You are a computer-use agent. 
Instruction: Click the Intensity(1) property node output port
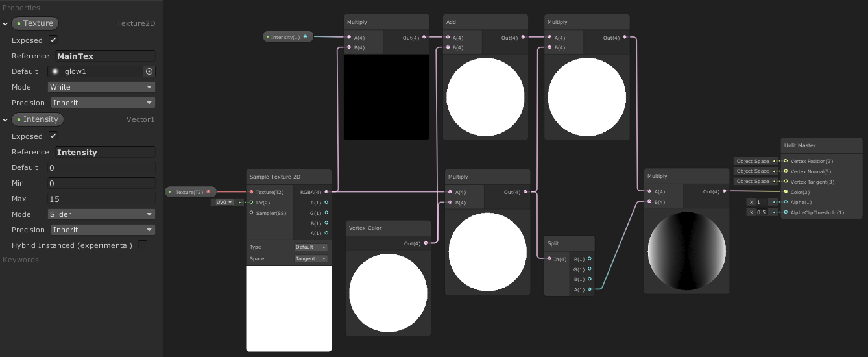tap(306, 37)
